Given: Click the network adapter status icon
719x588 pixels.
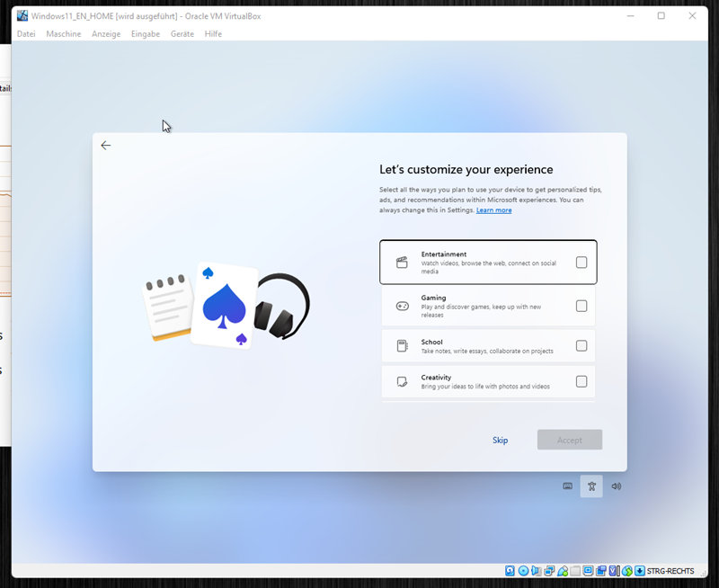Looking at the screenshot, I should pyautogui.click(x=549, y=571).
